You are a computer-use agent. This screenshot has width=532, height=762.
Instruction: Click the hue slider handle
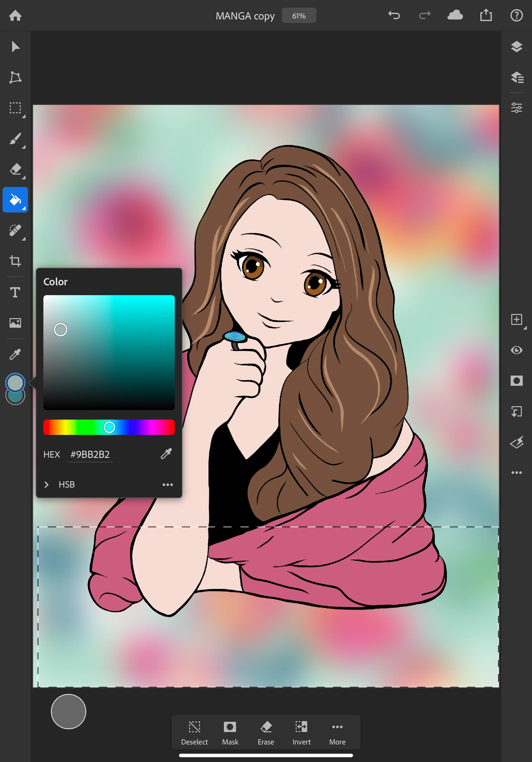click(x=109, y=427)
